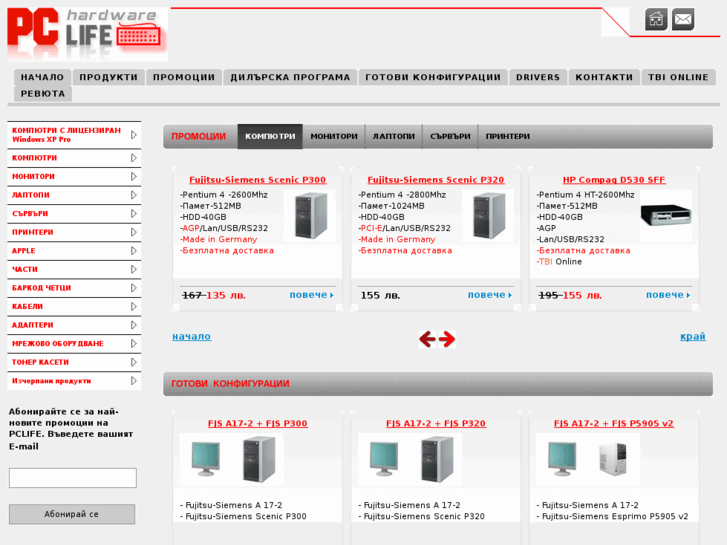Expand the Windows XP Pro computers category arrow
Screen dimensions: 727x545
tap(134, 135)
